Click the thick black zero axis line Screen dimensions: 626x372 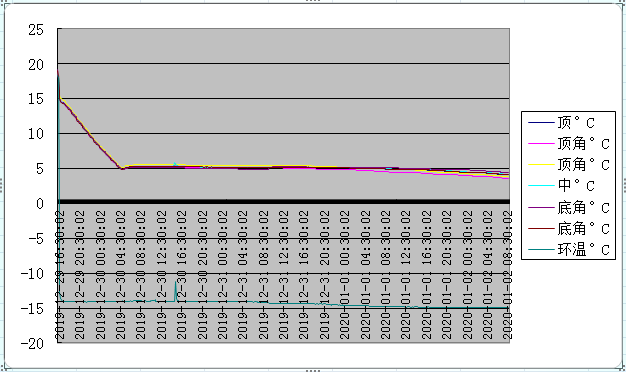(x=284, y=202)
